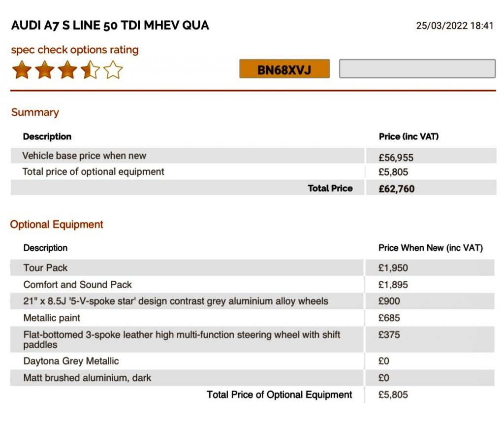This screenshot has width=504, height=427.
Task: Click the first rating star
Action: pyautogui.click(x=22, y=70)
